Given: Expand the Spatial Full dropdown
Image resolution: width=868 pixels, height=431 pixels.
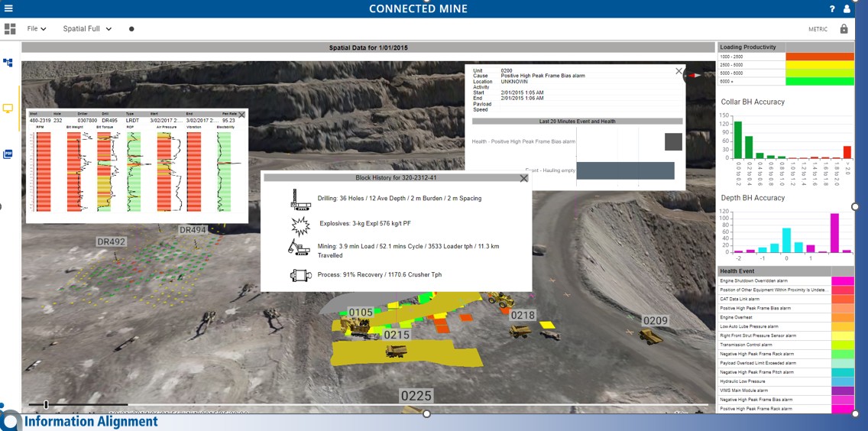Looking at the screenshot, I should click(x=87, y=29).
